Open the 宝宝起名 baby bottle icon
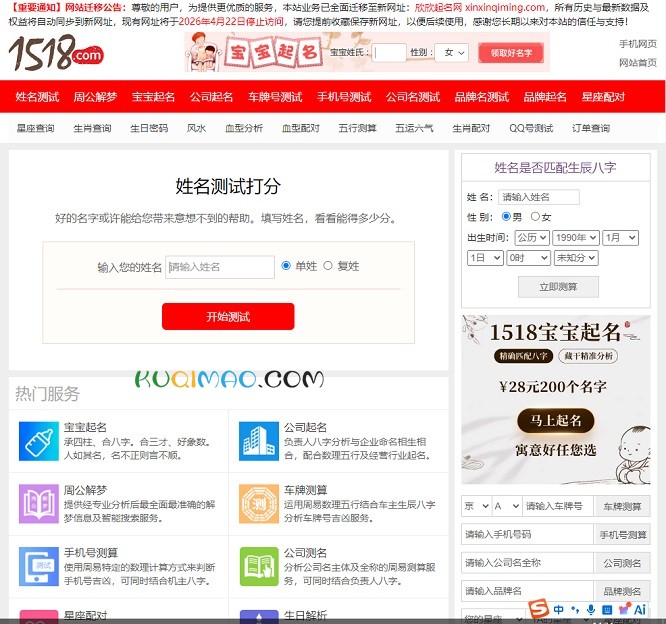The width and height of the screenshot is (666, 624). click(39, 441)
